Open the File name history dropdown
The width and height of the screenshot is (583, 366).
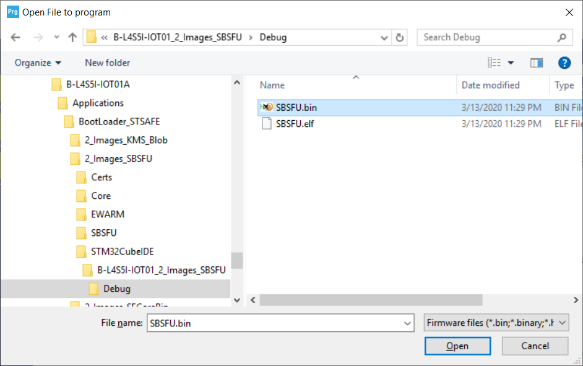[x=408, y=323]
